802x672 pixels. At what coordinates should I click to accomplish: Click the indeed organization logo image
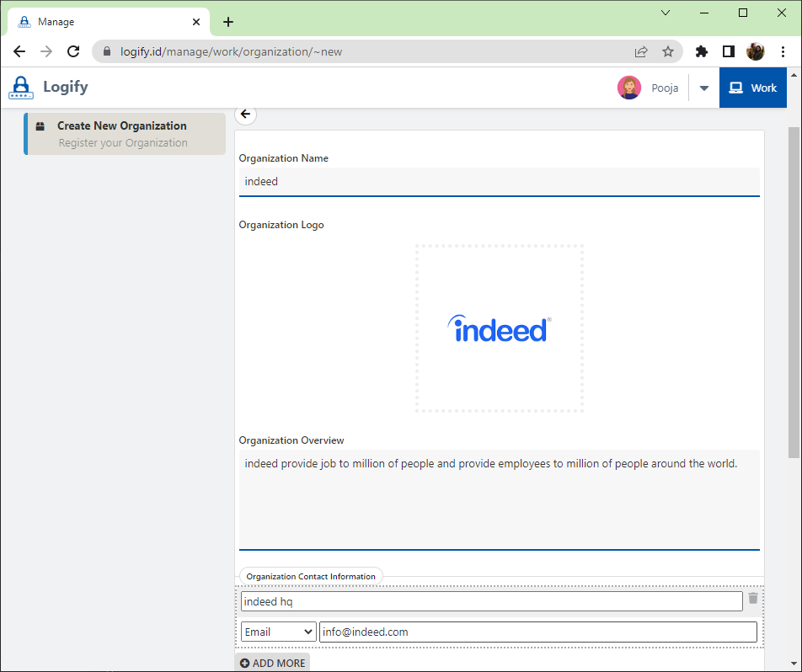499,328
